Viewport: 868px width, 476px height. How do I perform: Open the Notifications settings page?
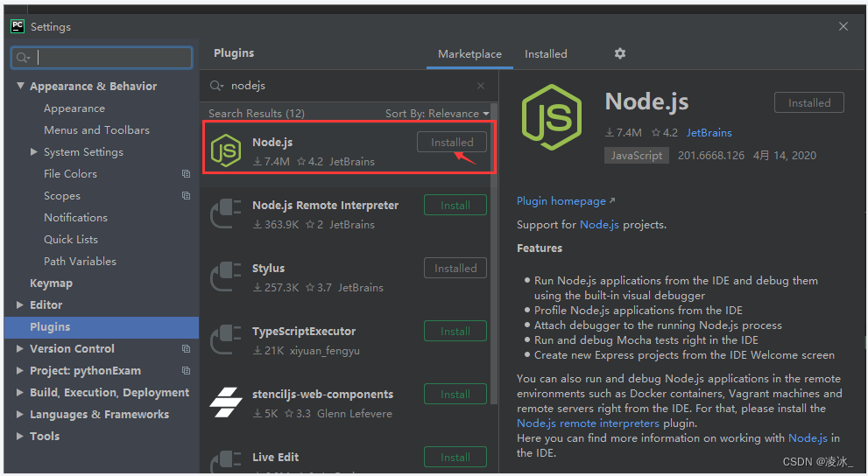[x=76, y=217]
